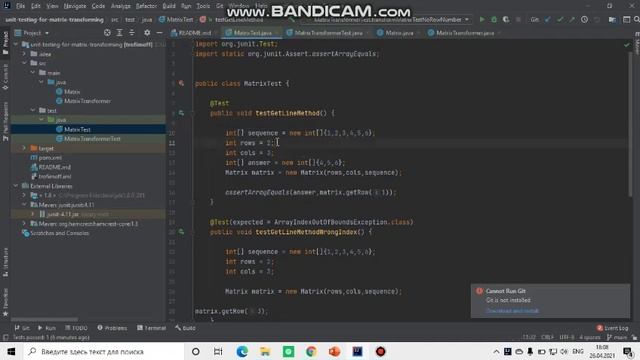The width and height of the screenshot is (640, 360).
Task: Click the Git update project arrow icon
Action: 548,20
